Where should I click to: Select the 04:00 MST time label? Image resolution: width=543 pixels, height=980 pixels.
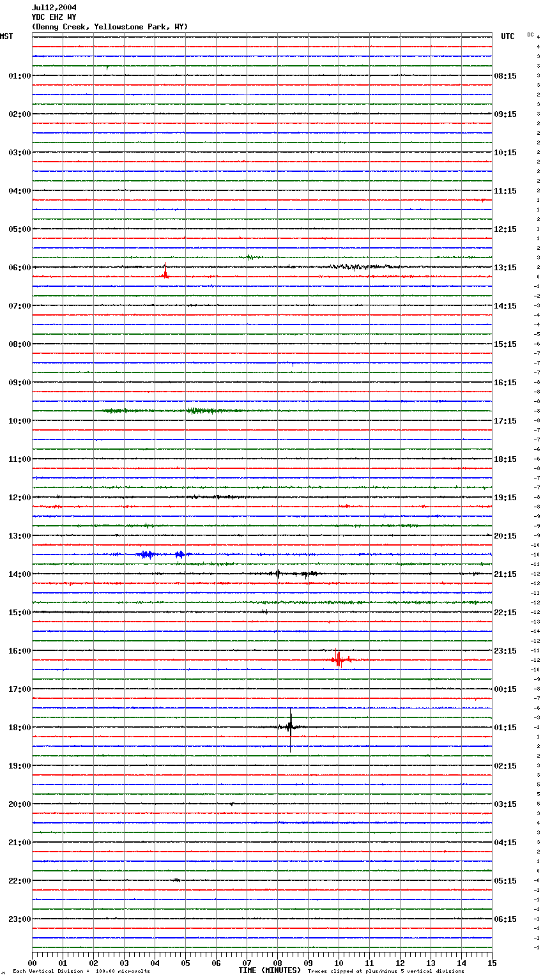coord(20,191)
